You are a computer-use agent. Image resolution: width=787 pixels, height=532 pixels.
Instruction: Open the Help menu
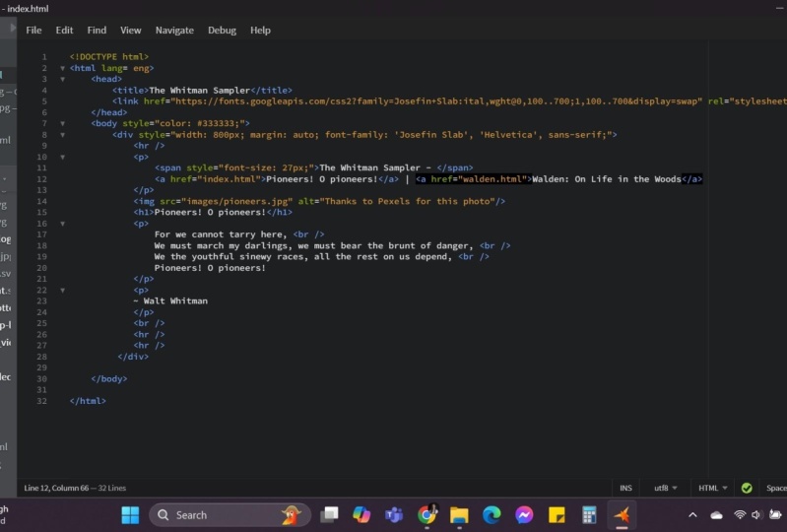[x=260, y=31]
